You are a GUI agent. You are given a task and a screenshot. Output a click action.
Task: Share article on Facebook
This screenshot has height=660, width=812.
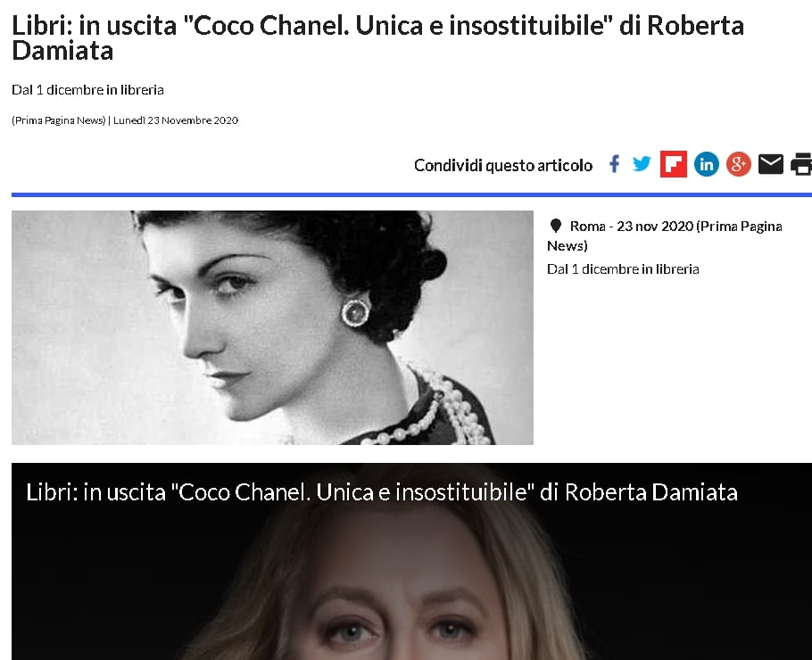[x=614, y=164]
